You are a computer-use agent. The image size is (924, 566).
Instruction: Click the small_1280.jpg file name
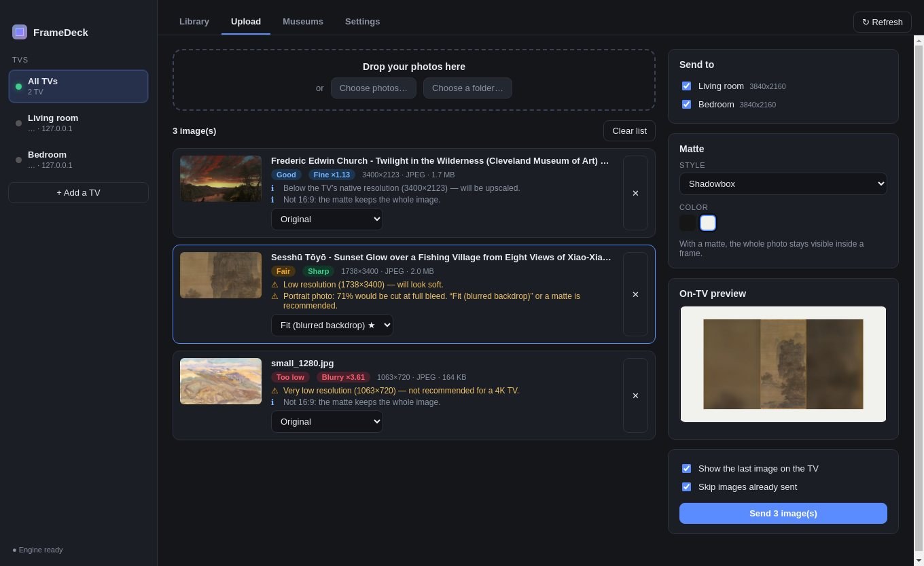[x=302, y=363]
